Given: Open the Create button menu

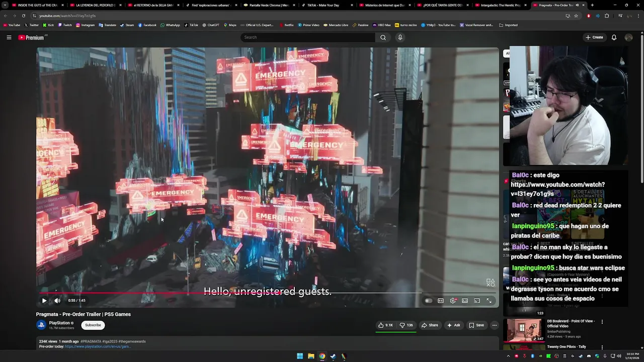Looking at the screenshot, I should [x=594, y=37].
